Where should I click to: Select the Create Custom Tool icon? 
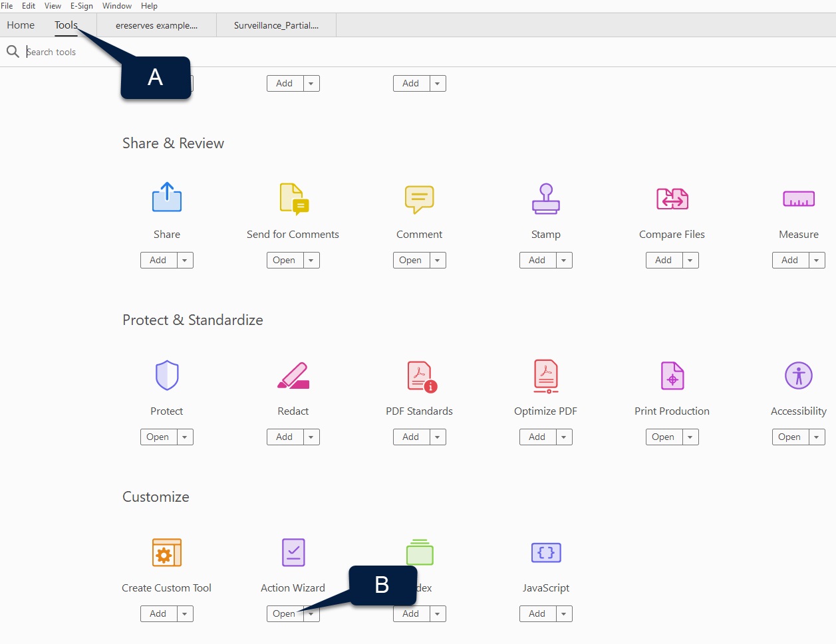point(166,552)
